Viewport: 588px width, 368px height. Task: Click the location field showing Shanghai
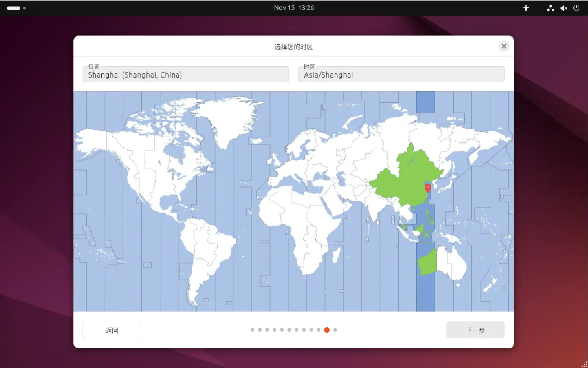click(x=186, y=75)
